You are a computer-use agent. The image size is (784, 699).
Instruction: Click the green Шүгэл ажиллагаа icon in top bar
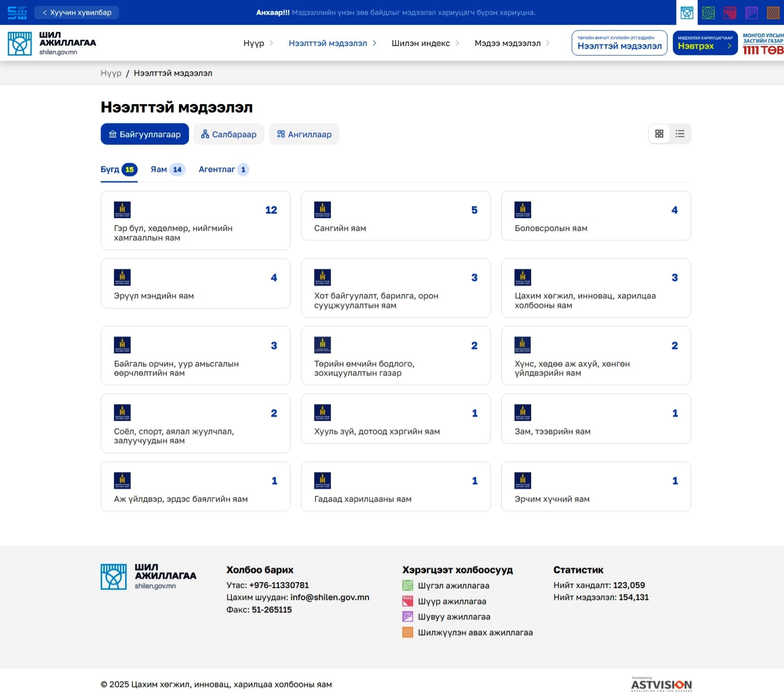pyautogui.click(x=709, y=13)
